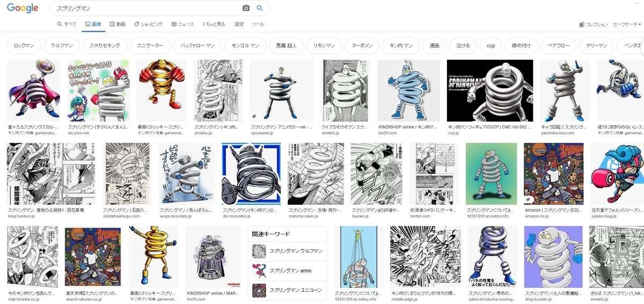Screen dimensions: 644x304
Task: Open the nlab.itmedia.co.jp manga thumbnail
Action: click(x=32, y=257)
